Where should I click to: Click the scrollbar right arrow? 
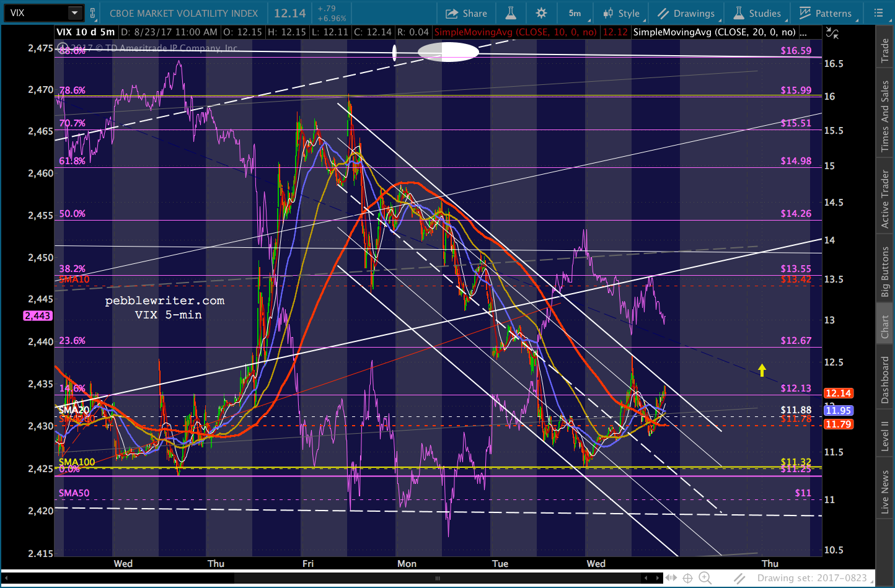(659, 578)
